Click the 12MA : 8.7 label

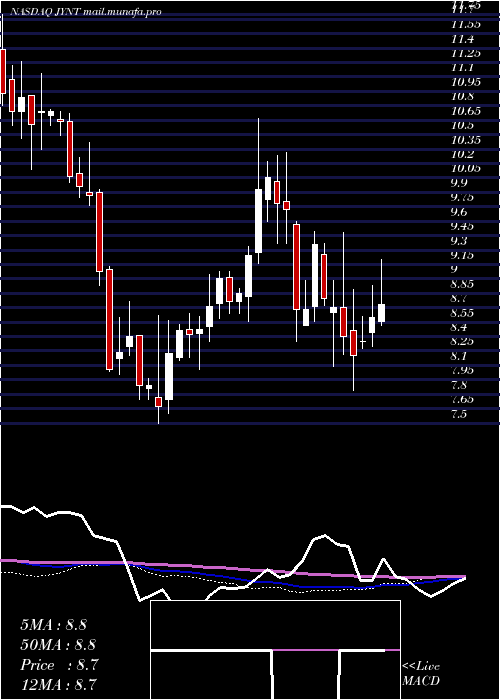coord(58,685)
